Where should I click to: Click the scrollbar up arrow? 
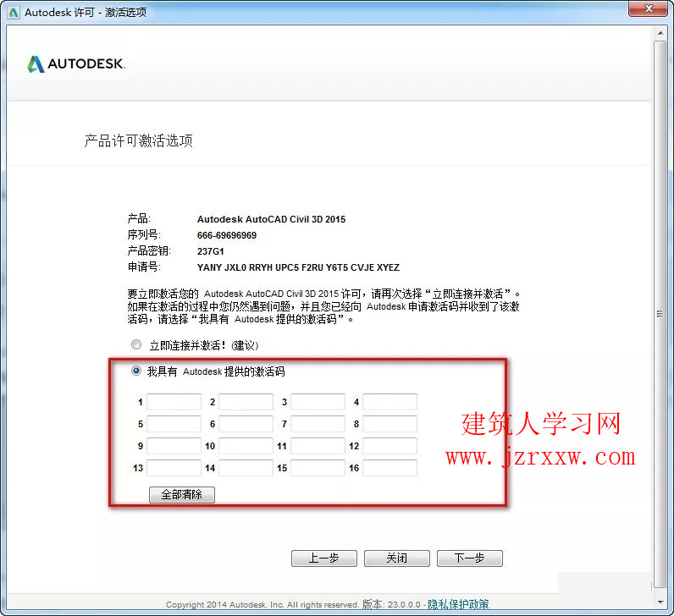[x=660, y=33]
